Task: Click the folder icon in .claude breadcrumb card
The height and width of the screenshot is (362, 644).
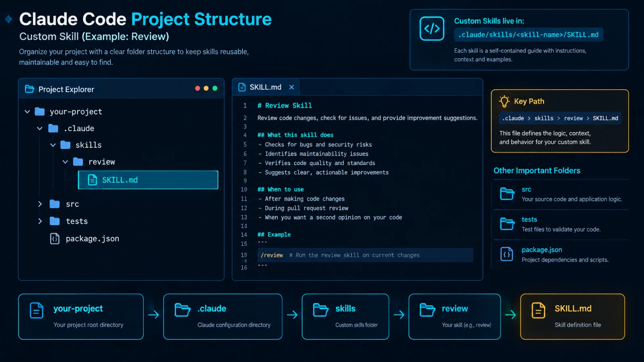Action: (x=183, y=310)
